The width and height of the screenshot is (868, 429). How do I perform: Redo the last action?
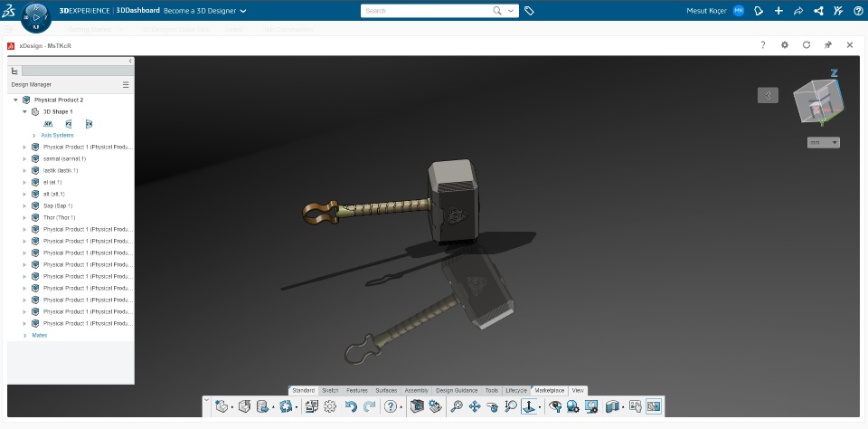click(369, 407)
